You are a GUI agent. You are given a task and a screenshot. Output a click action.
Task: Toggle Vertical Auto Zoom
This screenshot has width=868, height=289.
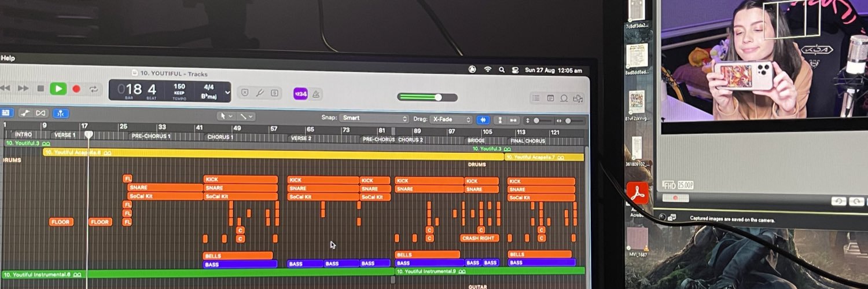pyautogui.click(x=500, y=120)
